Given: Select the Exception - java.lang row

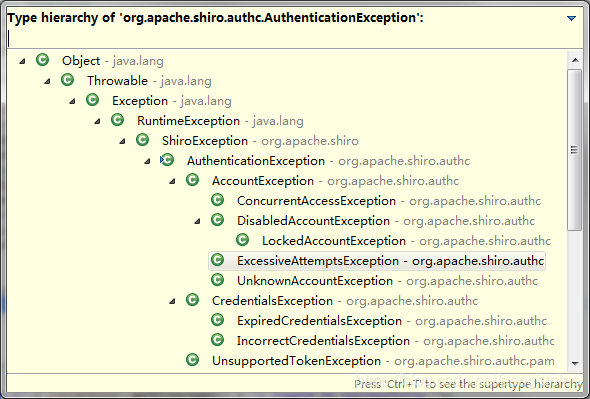Looking at the screenshot, I should [x=172, y=101].
